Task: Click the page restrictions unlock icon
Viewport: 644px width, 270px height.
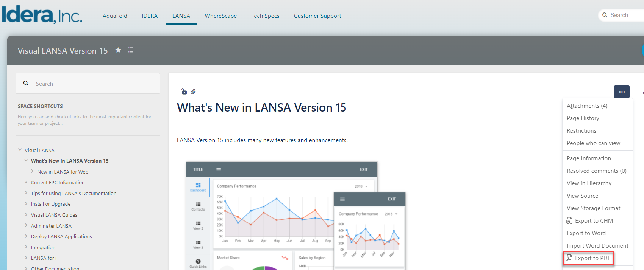Action: tap(184, 92)
